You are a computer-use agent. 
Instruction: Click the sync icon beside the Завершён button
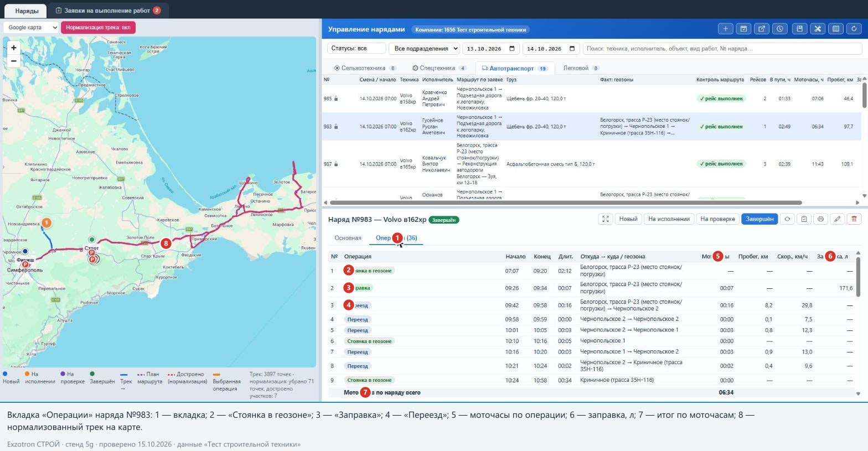[x=787, y=219]
